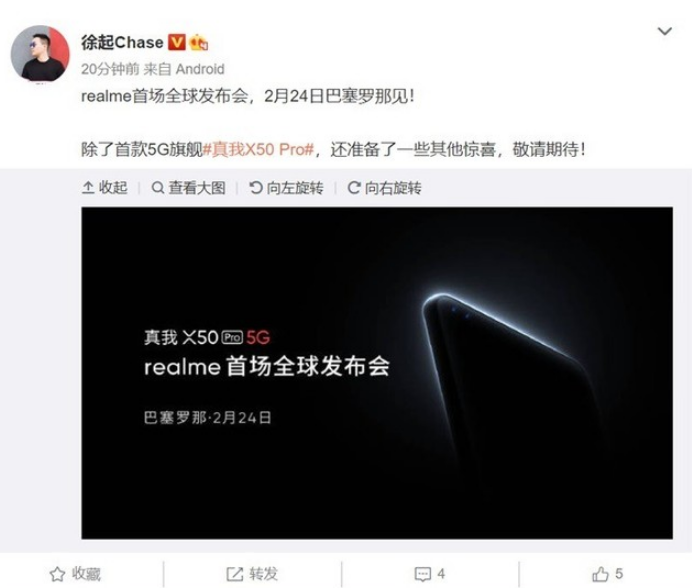Open the realme X50 Pro poster image

coord(377,373)
